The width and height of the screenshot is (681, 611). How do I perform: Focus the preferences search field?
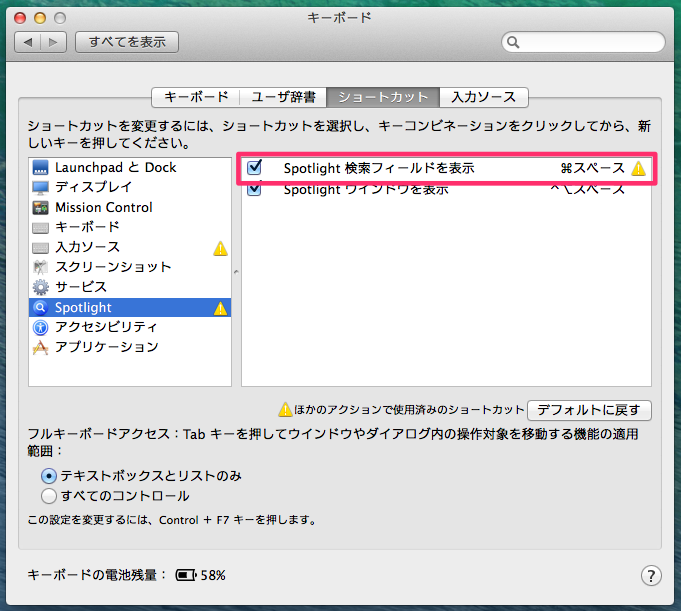tap(583, 42)
